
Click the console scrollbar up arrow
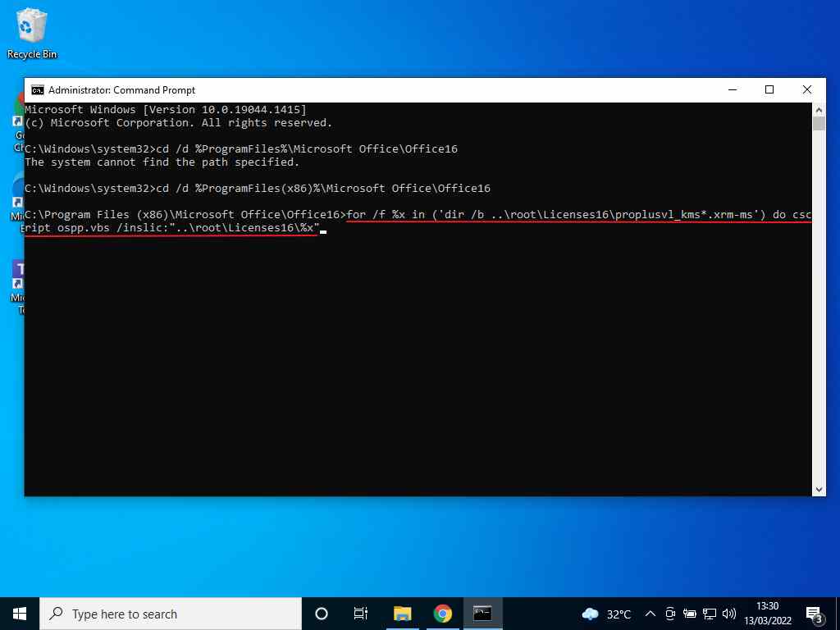[819, 110]
